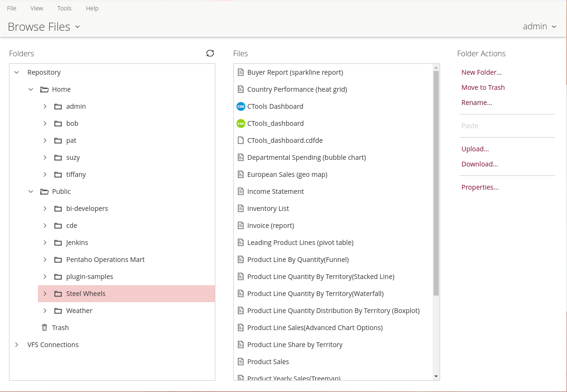The width and height of the screenshot is (567, 392).
Task: Click the refresh icon in the Folders panel
Action: [210, 53]
